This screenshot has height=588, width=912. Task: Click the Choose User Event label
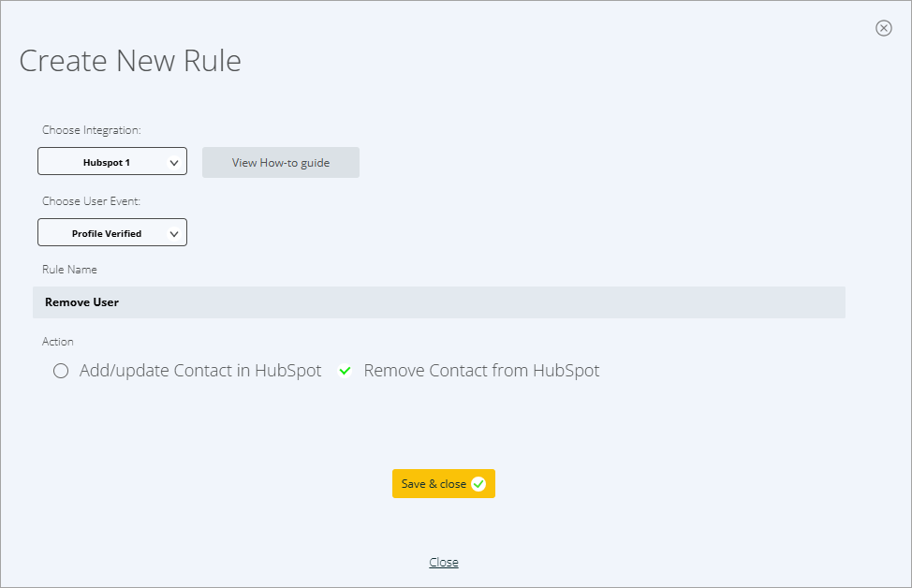pyautogui.click(x=91, y=201)
